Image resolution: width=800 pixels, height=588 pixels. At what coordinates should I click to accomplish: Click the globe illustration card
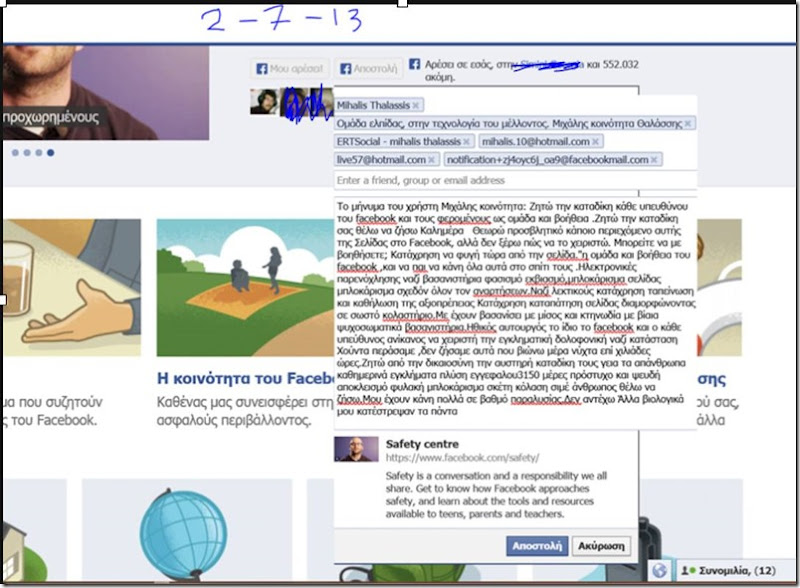(187, 530)
